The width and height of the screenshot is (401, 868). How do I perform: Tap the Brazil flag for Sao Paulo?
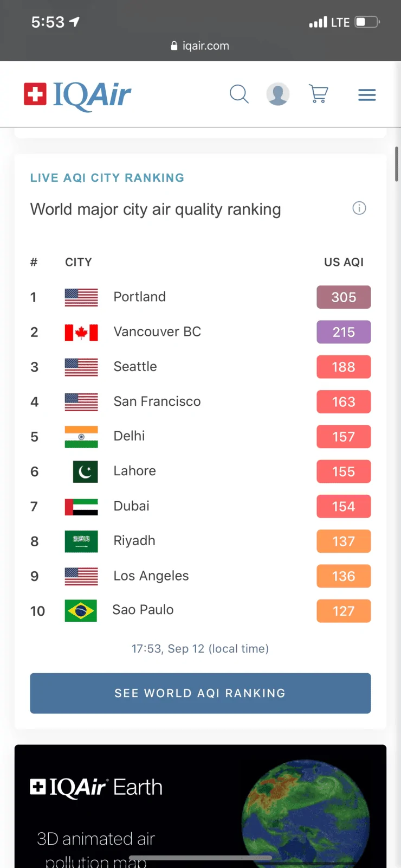click(x=81, y=611)
